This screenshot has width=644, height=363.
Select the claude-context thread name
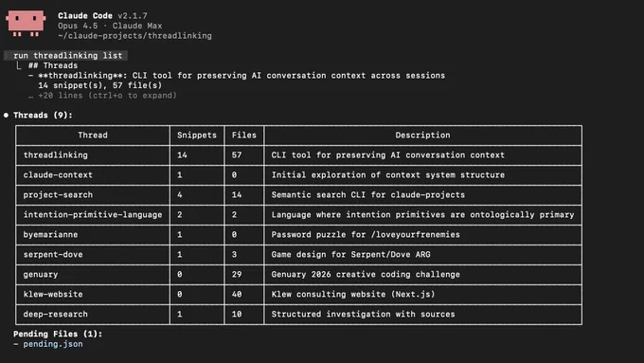[58, 175]
